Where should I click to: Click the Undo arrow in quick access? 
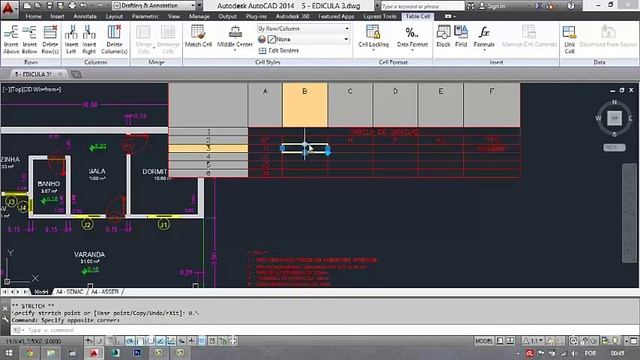pos(84,6)
